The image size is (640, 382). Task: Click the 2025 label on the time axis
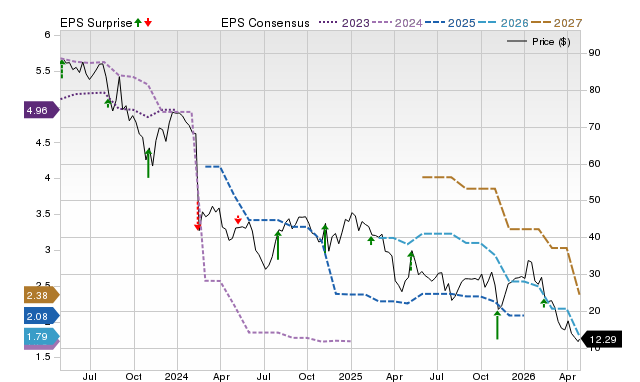[x=351, y=376]
